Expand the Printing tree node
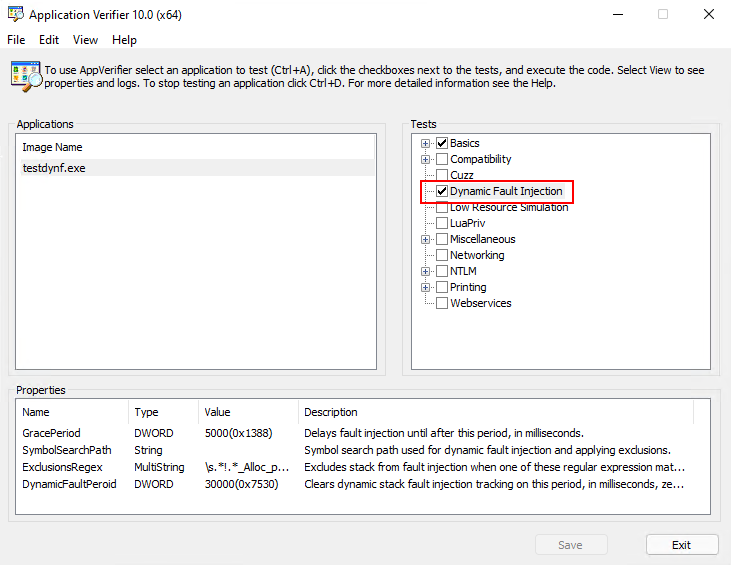731x565 pixels. [x=425, y=287]
